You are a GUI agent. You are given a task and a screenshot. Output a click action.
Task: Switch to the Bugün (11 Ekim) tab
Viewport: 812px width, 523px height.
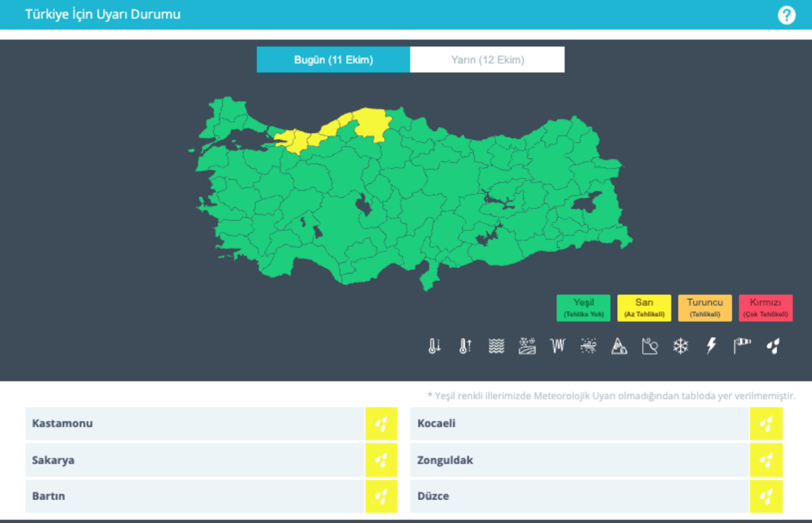333,60
